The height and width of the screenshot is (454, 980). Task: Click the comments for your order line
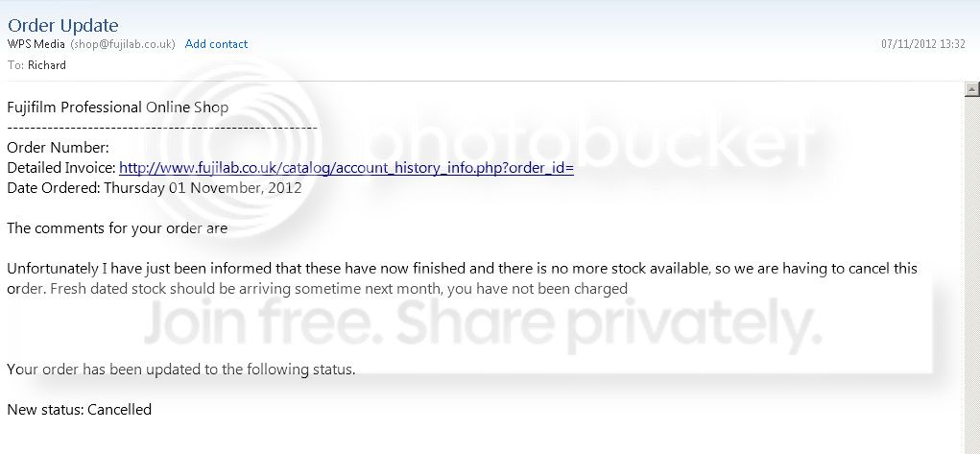pyautogui.click(x=117, y=228)
